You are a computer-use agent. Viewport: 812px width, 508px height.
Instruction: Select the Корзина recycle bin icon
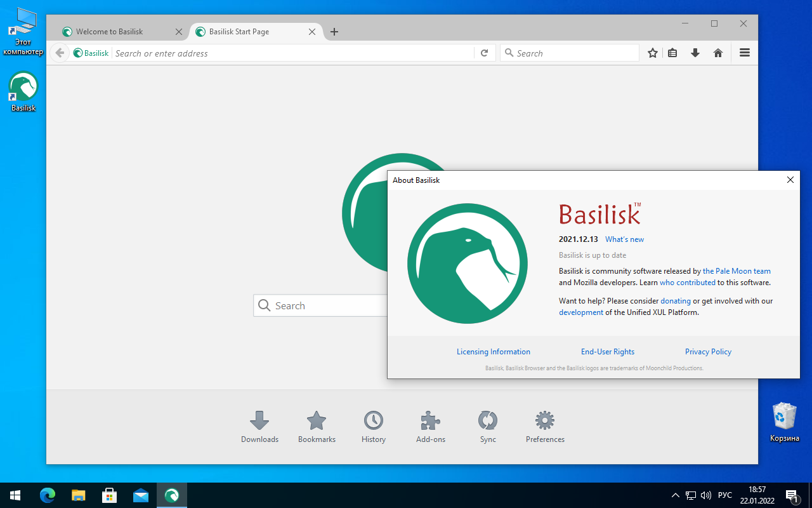[785, 422]
